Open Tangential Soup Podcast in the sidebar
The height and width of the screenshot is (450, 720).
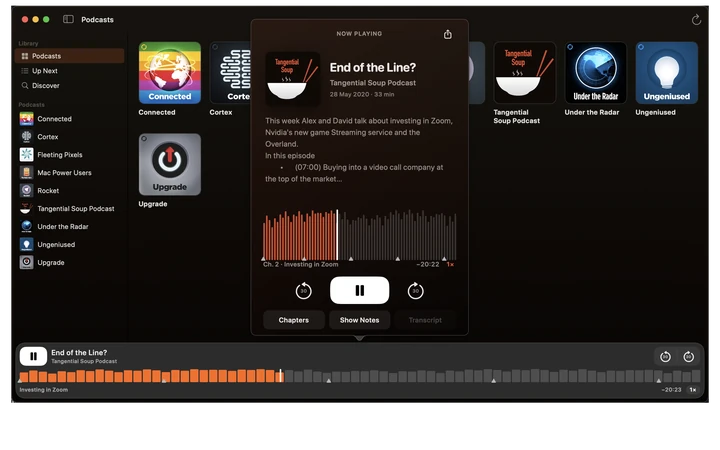69,208
